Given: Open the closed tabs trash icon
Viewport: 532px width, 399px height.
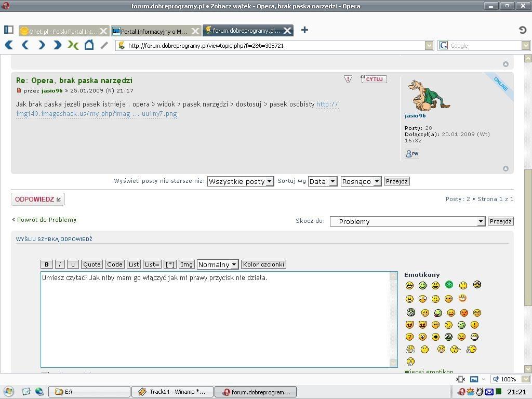Looking at the screenshot, I should coord(523,30).
